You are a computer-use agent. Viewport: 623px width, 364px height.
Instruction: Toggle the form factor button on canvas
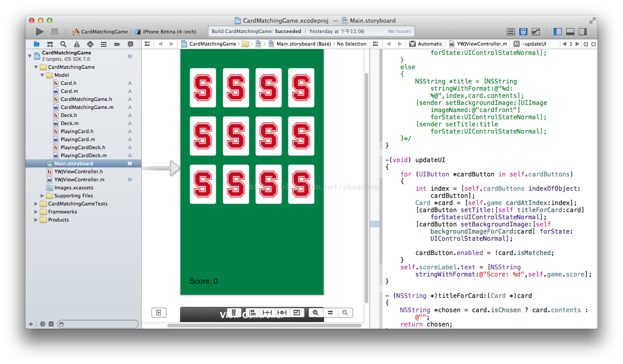pyautogui.click(x=234, y=313)
